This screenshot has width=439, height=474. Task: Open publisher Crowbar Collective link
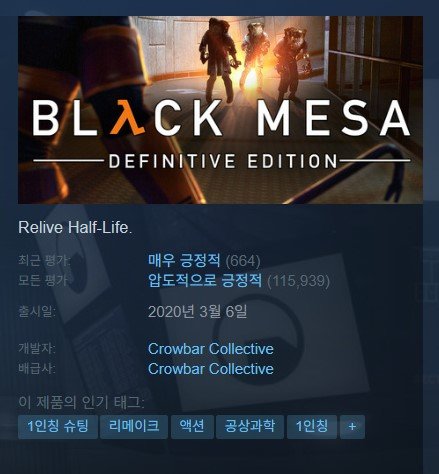[x=211, y=369]
